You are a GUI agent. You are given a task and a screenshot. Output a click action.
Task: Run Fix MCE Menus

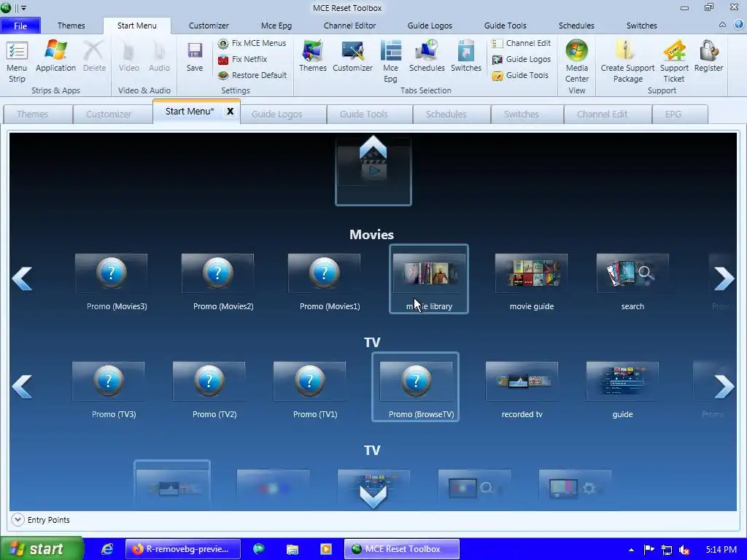pyautogui.click(x=252, y=43)
